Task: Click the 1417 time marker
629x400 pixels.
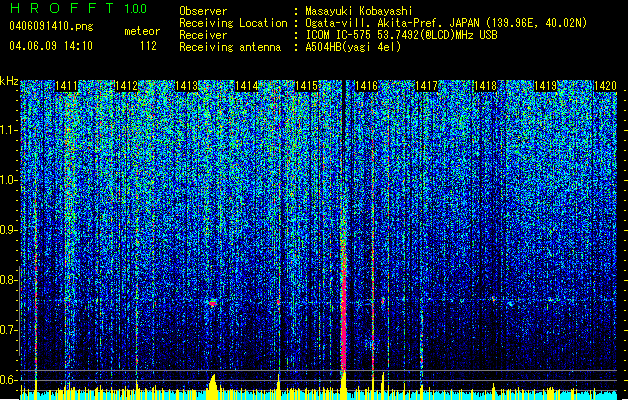Action: pyautogui.click(x=426, y=86)
